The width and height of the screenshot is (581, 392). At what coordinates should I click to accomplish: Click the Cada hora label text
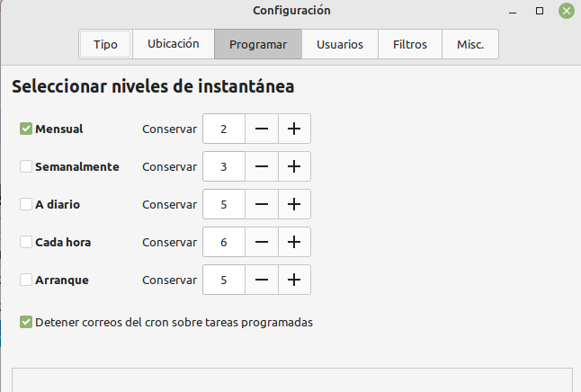(x=63, y=243)
